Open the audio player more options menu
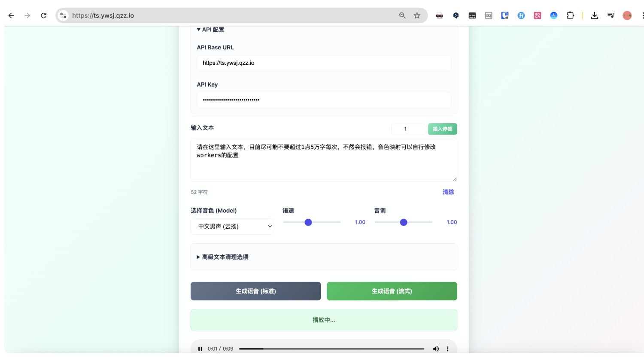The width and height of the screenshot is (644, 357). point(447,349)
